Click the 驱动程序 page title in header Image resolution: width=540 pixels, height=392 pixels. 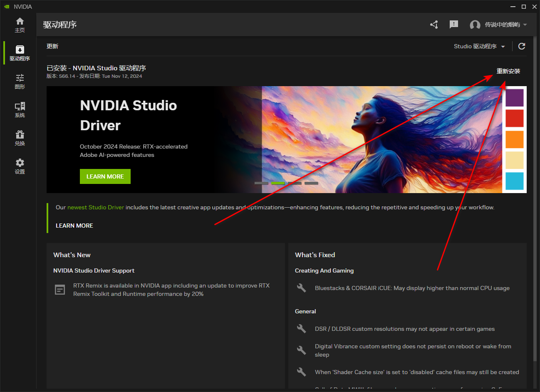tap(60, 25)
